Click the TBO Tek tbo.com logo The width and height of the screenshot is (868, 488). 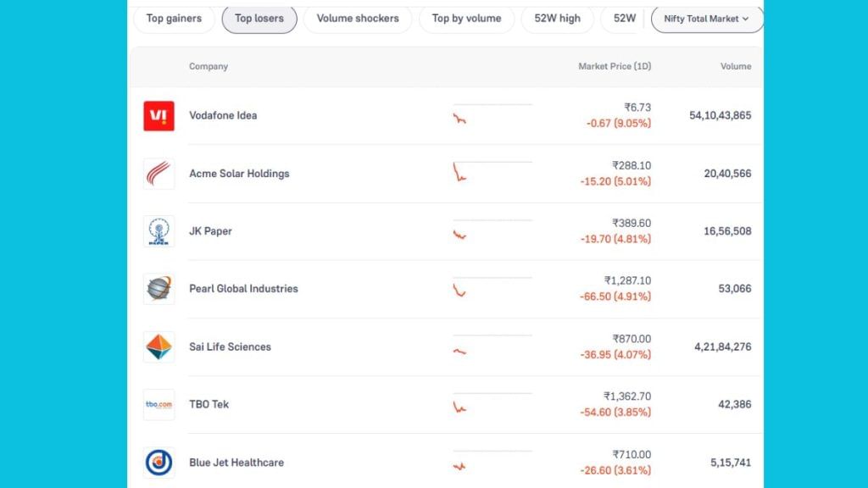(159, 404)
